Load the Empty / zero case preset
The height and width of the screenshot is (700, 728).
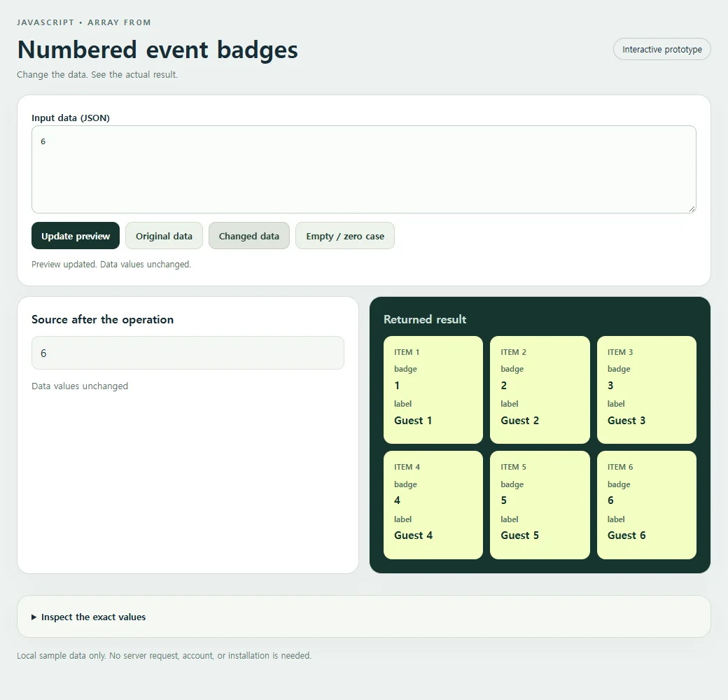tap(345, 236)
